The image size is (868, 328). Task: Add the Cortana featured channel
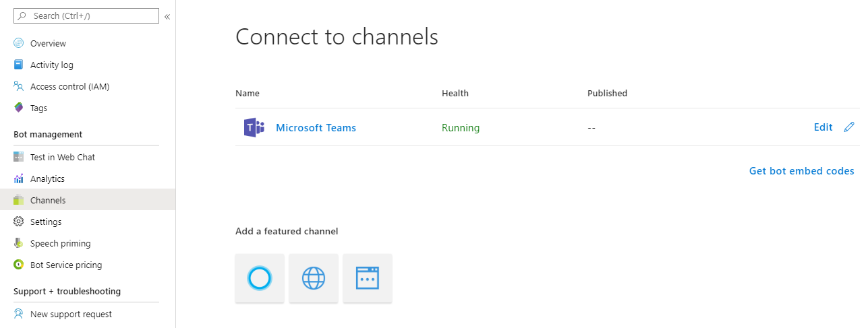coord(260,278)
